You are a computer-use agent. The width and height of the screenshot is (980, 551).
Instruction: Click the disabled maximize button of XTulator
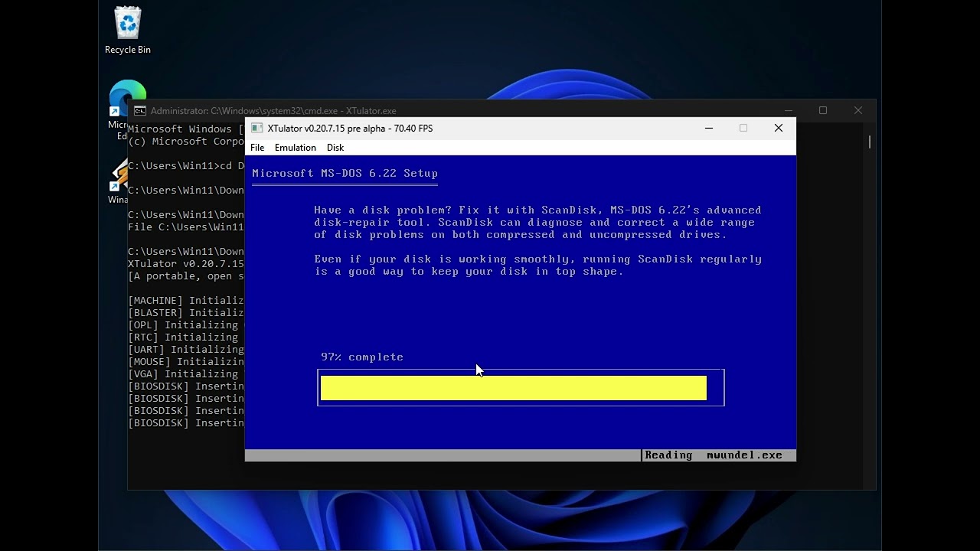[x=743, y=128]
